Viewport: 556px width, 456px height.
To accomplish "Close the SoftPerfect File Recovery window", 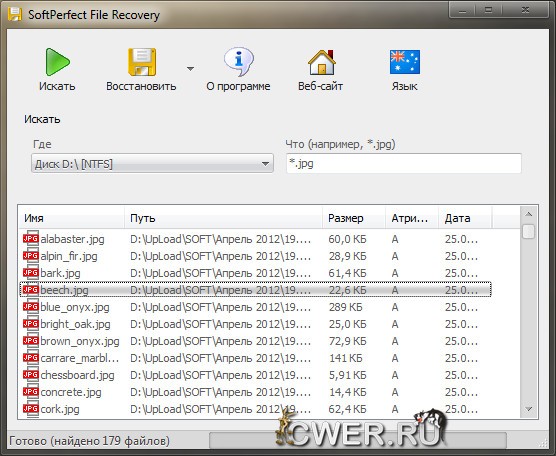I will (x=526, y=11).
